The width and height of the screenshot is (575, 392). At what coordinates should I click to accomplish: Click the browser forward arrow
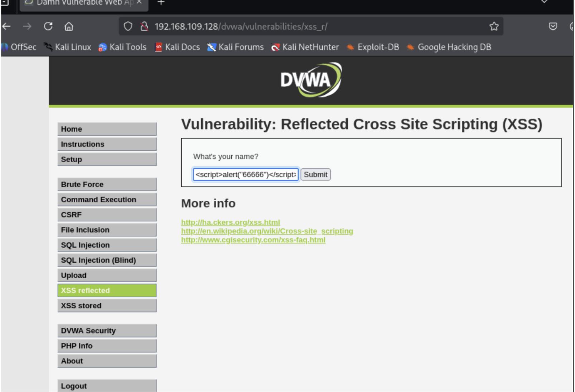point(27,26)
